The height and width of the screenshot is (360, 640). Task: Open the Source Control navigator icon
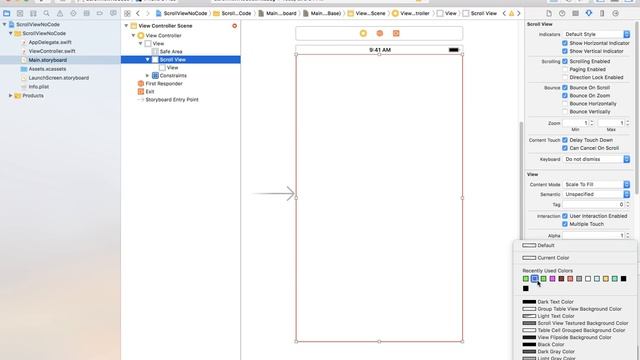tap(20, 13)
